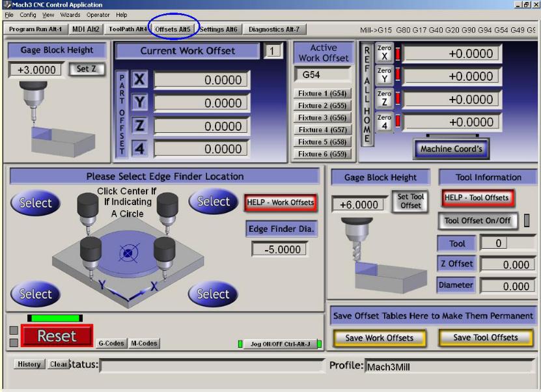541x392 pixels.
Task: Click the top-right edge finder Select button
Action: coord(214,201)
